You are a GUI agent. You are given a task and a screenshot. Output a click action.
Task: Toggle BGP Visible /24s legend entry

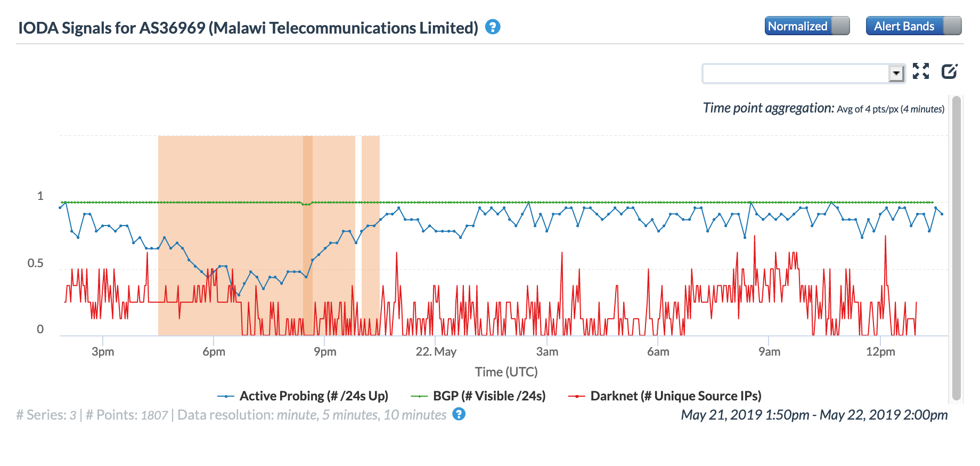tap(489, 396)
